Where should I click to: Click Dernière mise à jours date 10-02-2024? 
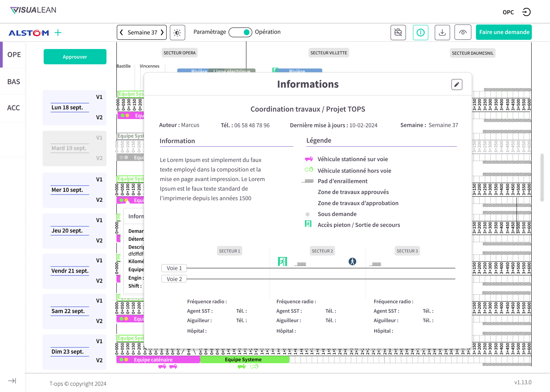pyautogui.click(x=363, y=125)
